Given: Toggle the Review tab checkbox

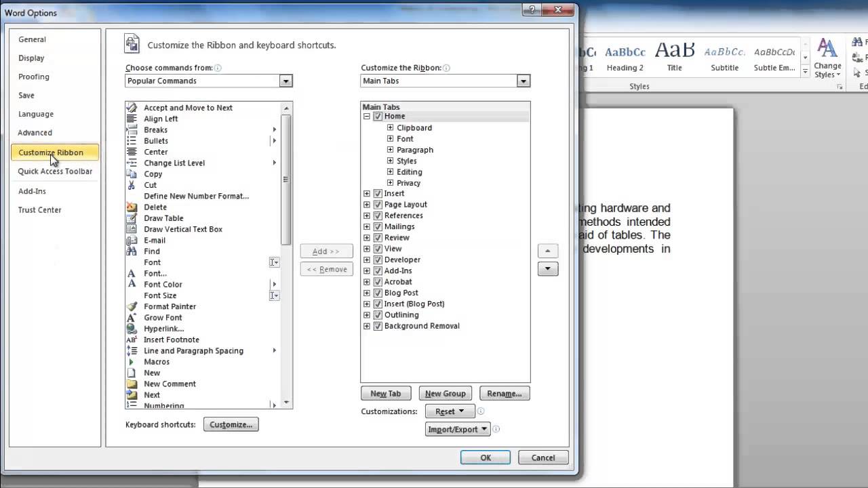Looking at the screenshot, I should click(378, 238).
